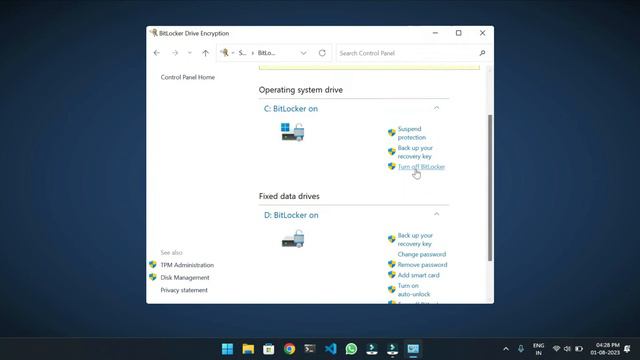Open notifications bell icon
Viewport: 640px width, 360px height.
coord(628,349)
